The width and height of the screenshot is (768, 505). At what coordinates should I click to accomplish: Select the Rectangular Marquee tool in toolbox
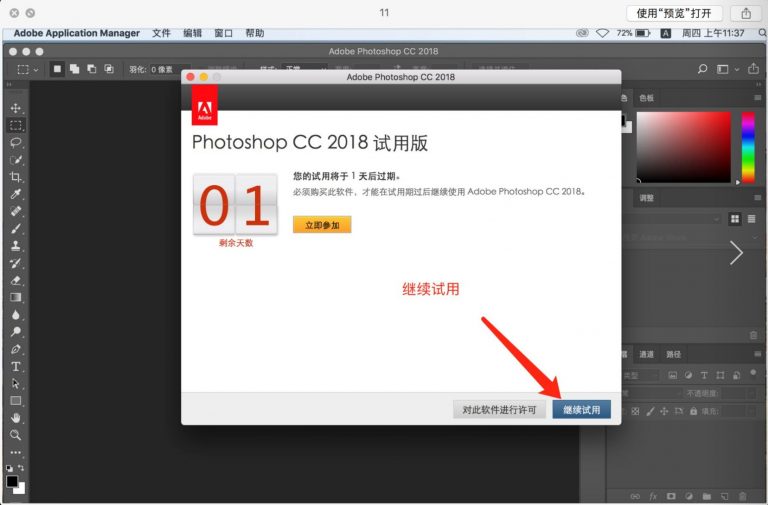(16, 125)
